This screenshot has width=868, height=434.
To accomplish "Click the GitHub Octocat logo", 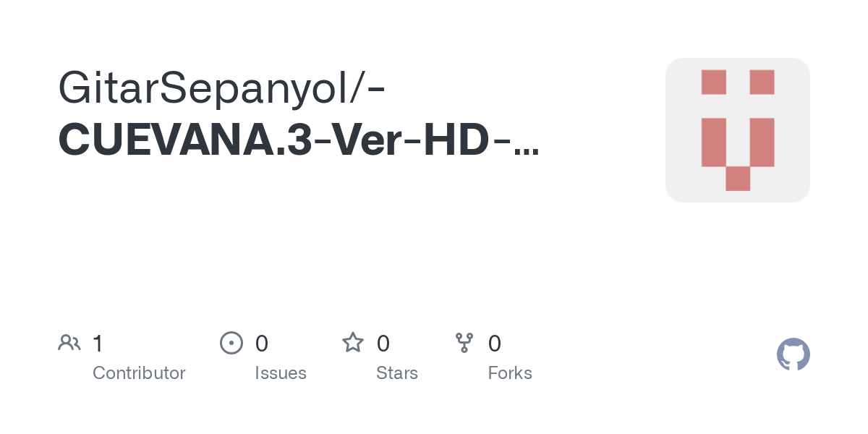I will [x=793, y=354].
